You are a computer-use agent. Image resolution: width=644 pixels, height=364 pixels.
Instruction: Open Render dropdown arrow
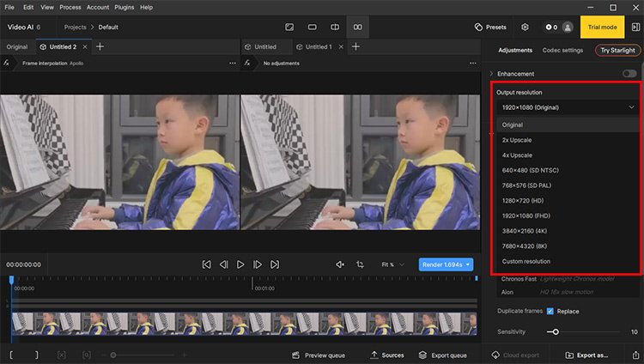point(468,264)
